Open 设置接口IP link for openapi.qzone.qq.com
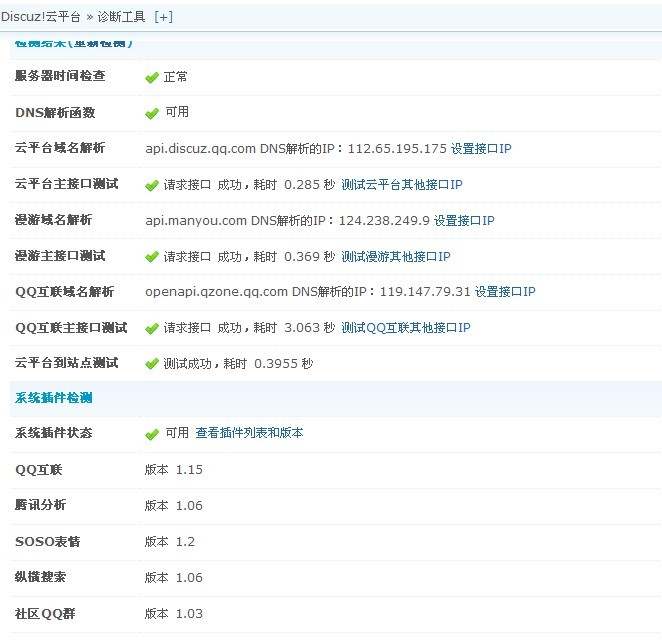662x640 pixels. pos(505,292)
